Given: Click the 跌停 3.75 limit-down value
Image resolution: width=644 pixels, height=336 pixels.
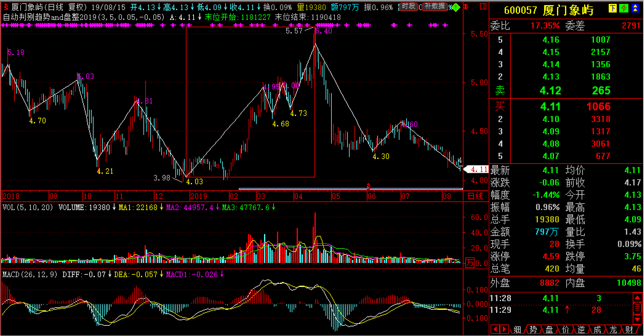Looking at the screenshot, I should pyautogui.click(x=633, y=256).
